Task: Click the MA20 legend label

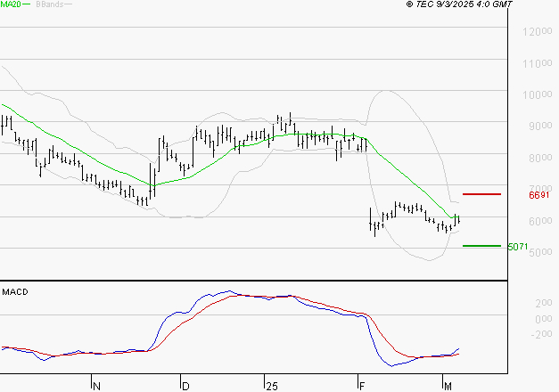Action: click(x=11, y=4)
